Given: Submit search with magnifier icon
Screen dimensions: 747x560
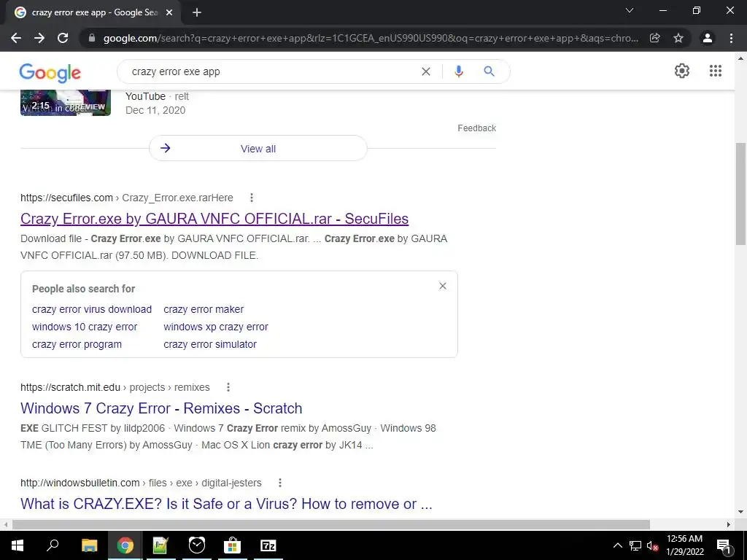Looking at the screenshot, I should (x=489, y=71).
